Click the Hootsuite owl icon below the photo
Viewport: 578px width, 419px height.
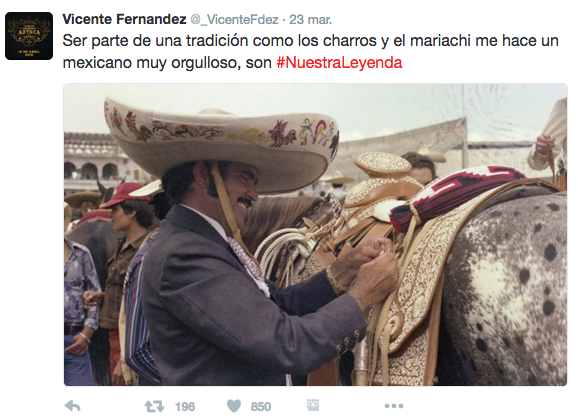click(x=313, y=405)
